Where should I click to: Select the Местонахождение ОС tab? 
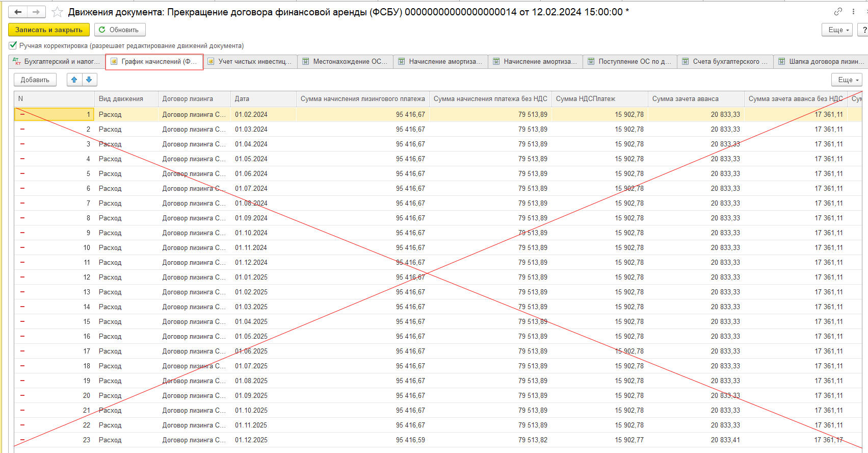click(346, 62)
